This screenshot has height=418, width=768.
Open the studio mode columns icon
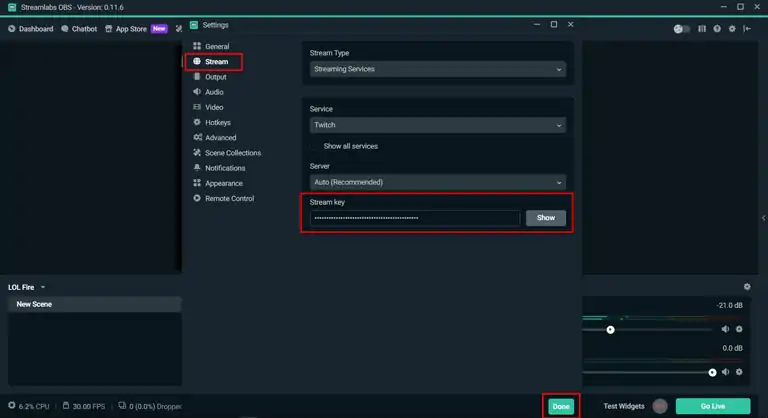tap(702, 29)
